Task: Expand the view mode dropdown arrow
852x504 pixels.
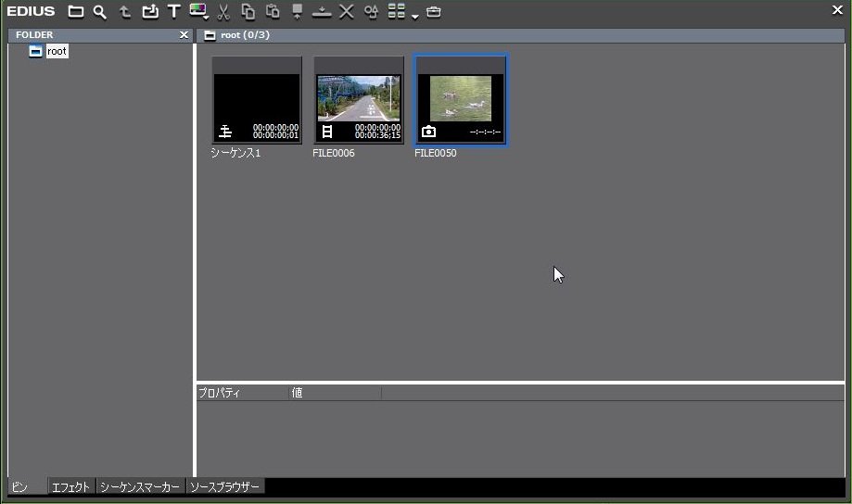Action: point(415,17)
